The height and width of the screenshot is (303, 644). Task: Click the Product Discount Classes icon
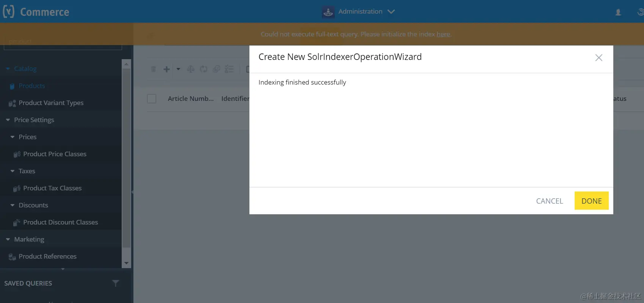tap(17, 223)
